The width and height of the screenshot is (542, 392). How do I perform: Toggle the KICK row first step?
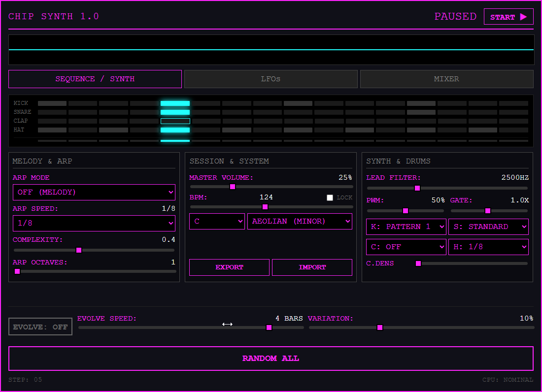pos(52,103)
